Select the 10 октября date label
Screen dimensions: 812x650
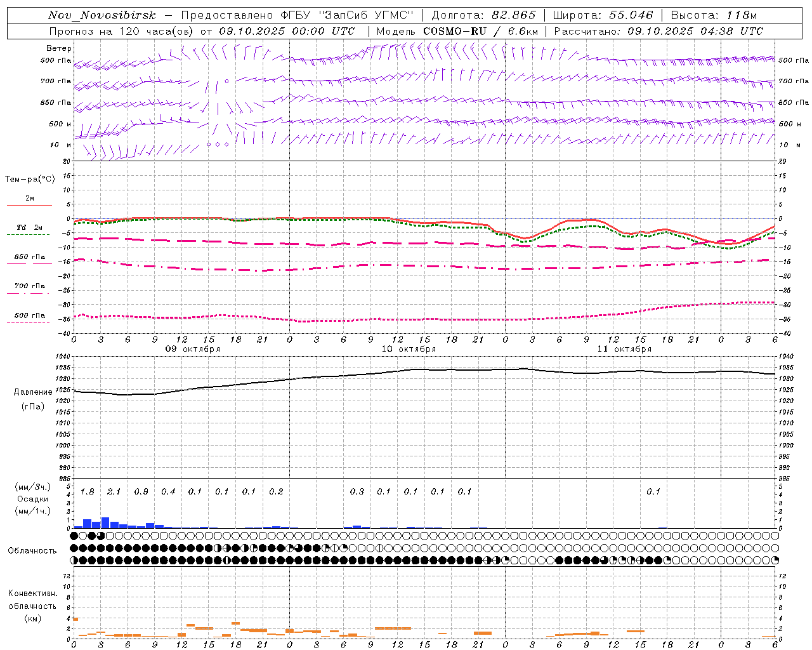point(409,349)
